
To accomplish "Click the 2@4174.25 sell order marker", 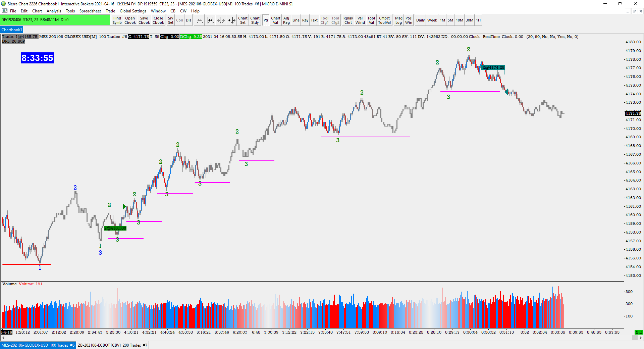I will [x=493, y=67].
